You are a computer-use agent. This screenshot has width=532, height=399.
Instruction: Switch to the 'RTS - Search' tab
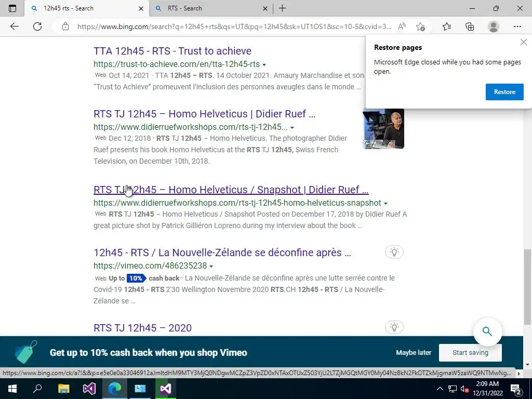tap(211, 8)
